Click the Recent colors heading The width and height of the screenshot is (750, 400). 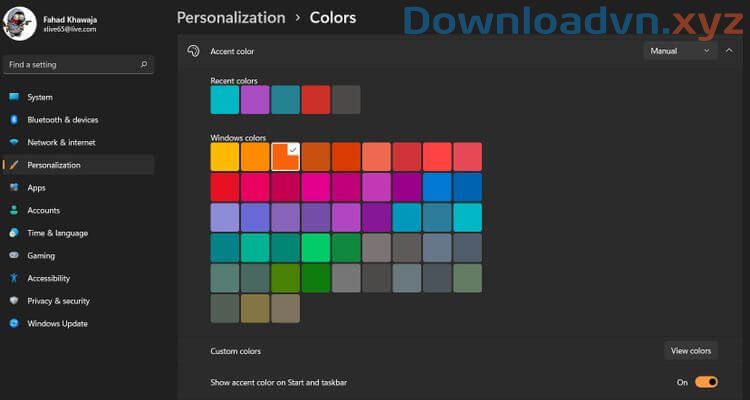tap(234, 81)
